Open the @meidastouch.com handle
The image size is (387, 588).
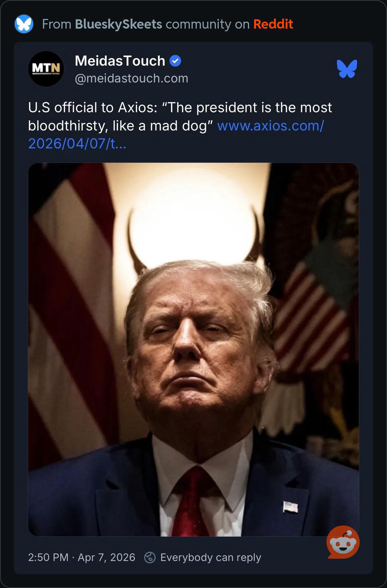(132, 78)
